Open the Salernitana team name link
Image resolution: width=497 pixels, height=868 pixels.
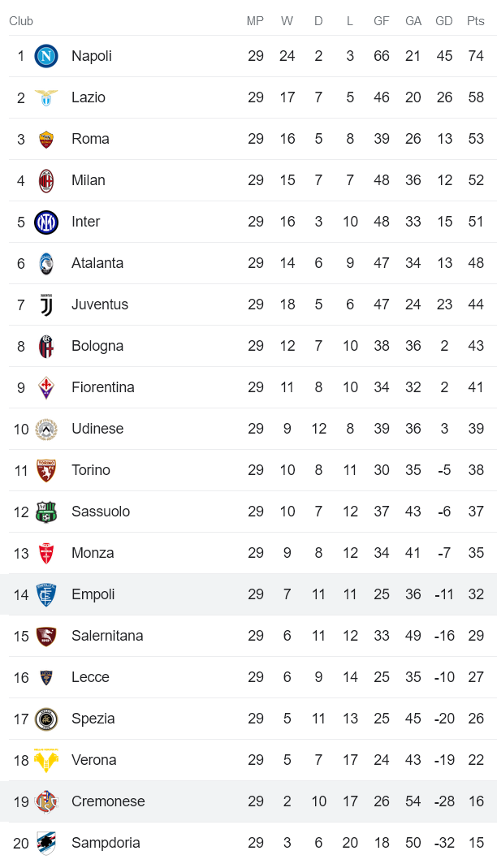107,636
